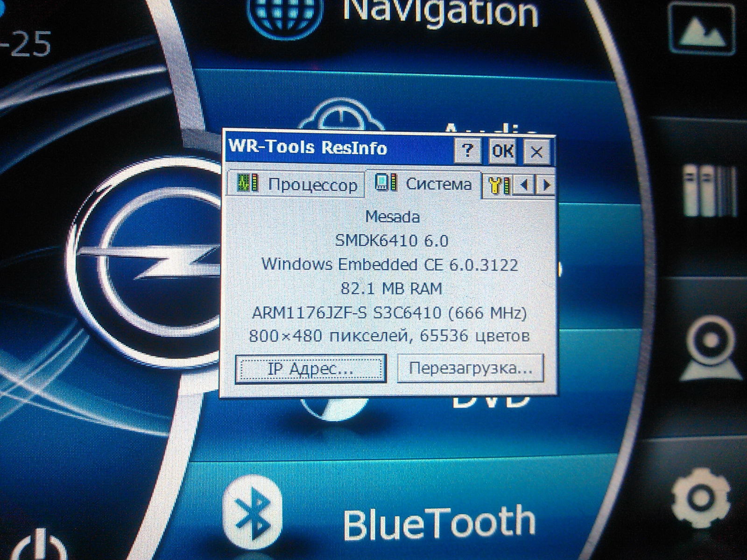Image resolution: width=747 pixels, height=560 pixels.
Task: Close the WR-Tools ResInfo dialog
Action: coord(536,151)
